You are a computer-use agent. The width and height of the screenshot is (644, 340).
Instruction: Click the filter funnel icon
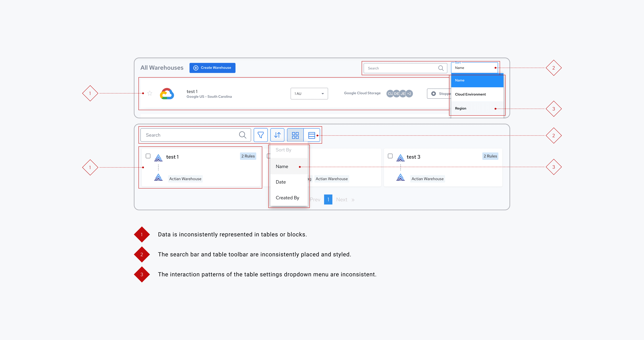click(x=261, y=135)
